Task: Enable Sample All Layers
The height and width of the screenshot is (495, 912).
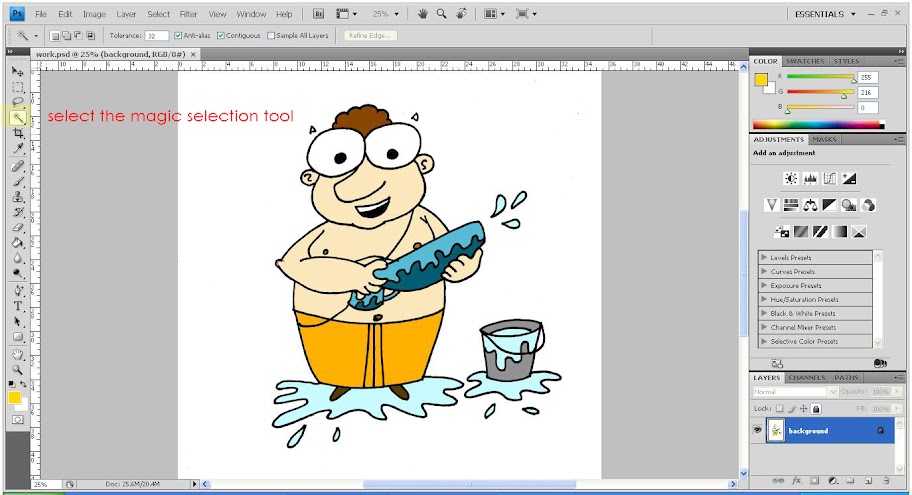Action: pos(271,35)
